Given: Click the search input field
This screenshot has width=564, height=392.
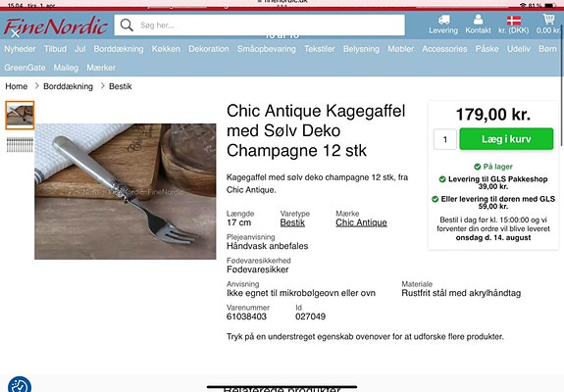Looking at the screenshot, I should click(x=259, y=25).
